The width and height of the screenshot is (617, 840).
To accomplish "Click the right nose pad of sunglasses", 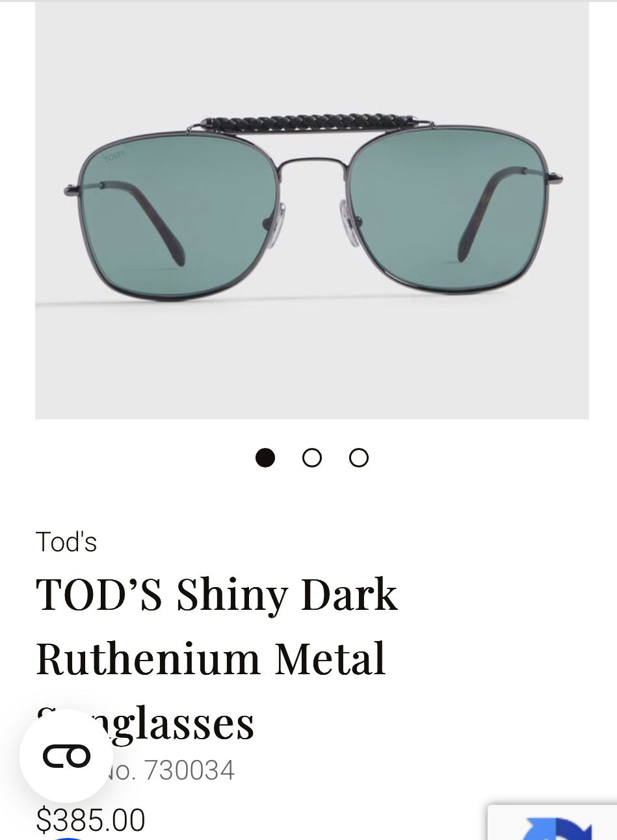I will [x=348, y=223].
